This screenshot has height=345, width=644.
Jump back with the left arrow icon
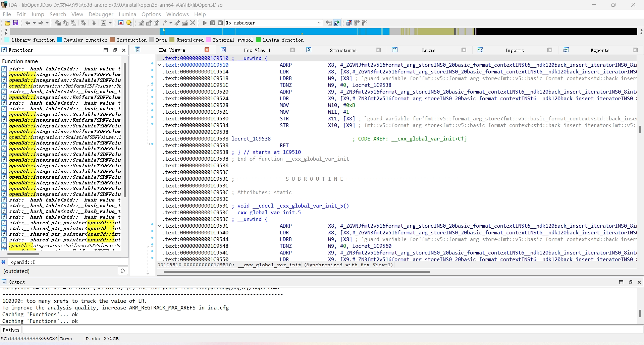[x=28, y=23]
